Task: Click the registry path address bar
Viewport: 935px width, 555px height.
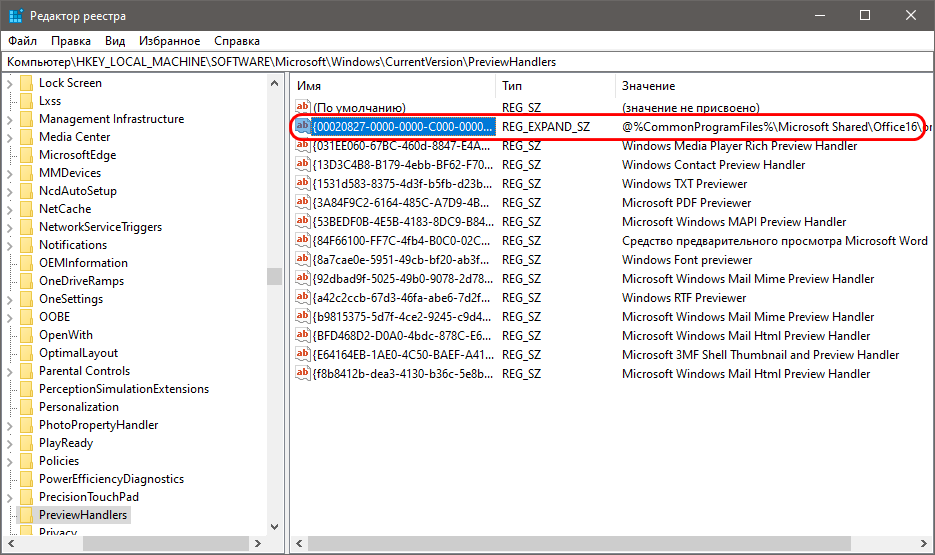Action: point(468,61)
